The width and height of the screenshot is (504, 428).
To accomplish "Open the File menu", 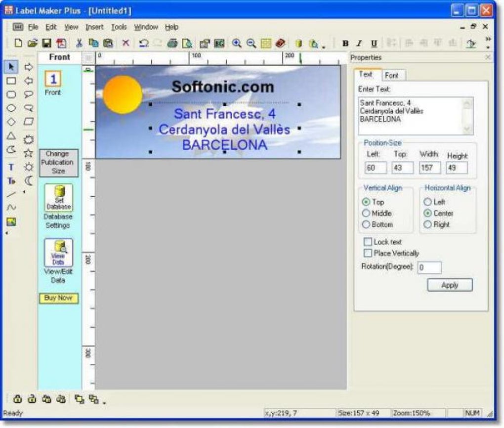I will (x=33, y=27).
